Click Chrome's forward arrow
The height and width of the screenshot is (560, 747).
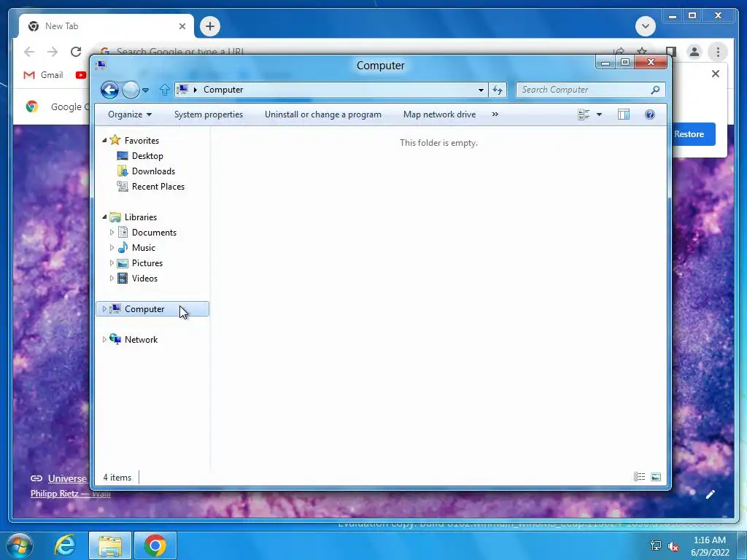coord(53,52)
